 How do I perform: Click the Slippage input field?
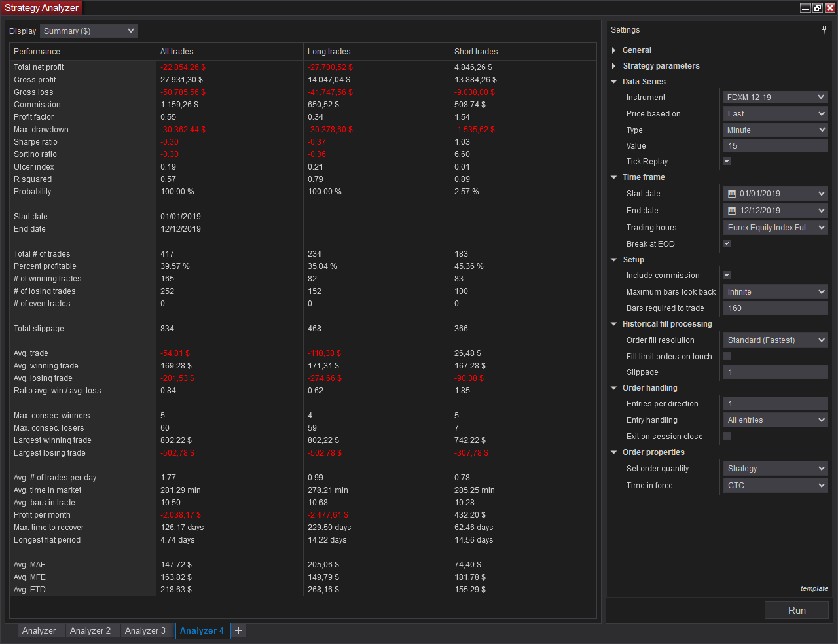[x=776, y=372]
